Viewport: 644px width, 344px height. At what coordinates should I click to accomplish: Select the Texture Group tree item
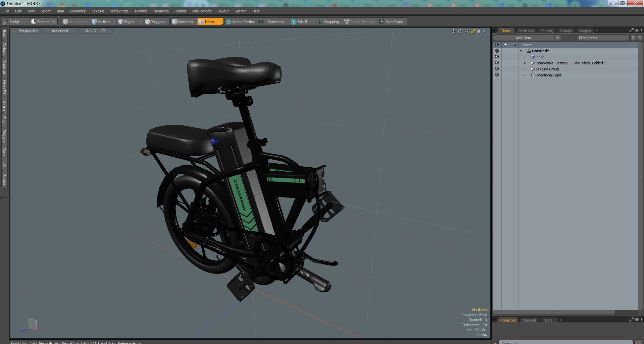pos(547,69)
